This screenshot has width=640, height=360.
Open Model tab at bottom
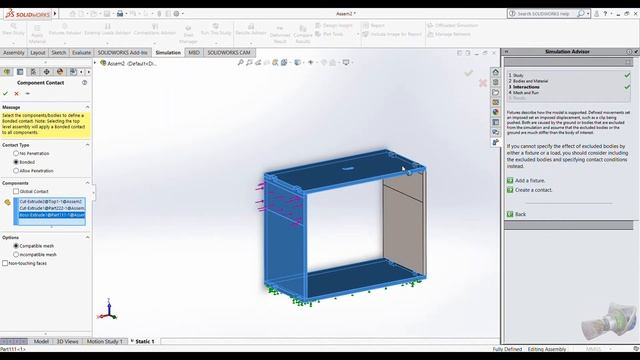(x=41, y=341)
